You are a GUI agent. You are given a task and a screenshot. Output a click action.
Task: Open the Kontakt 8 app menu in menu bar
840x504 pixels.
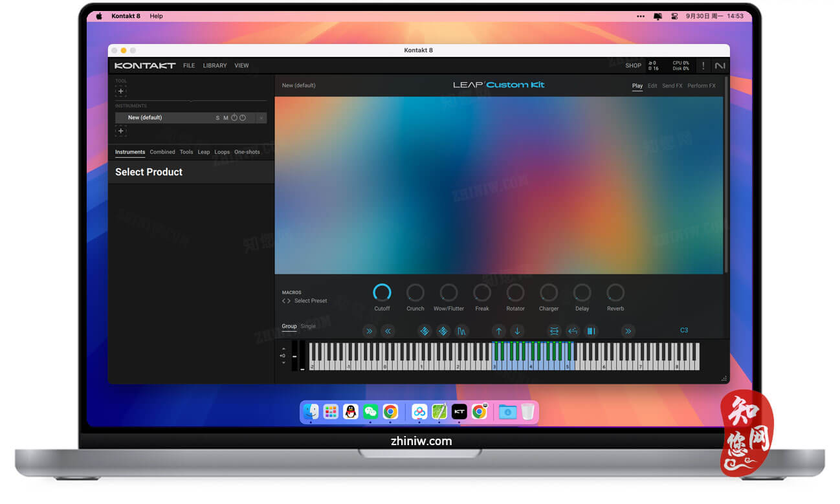[x=126, y=16]
